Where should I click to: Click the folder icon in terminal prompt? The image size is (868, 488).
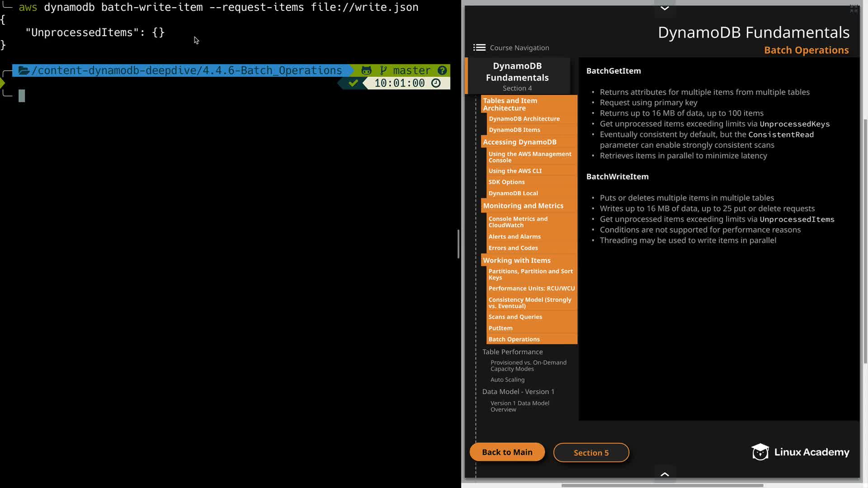(24, 70)
